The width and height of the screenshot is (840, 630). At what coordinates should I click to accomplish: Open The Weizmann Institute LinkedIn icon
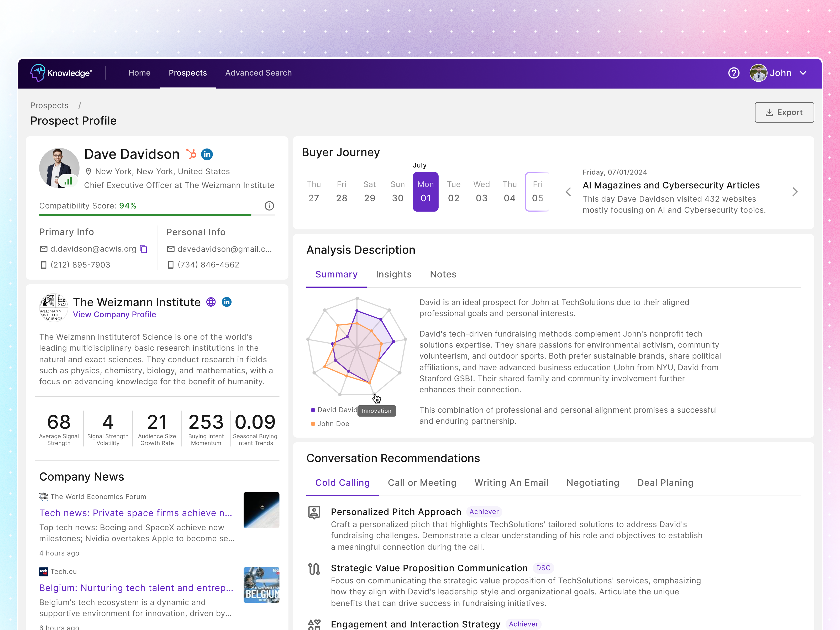tap(226, 302)
